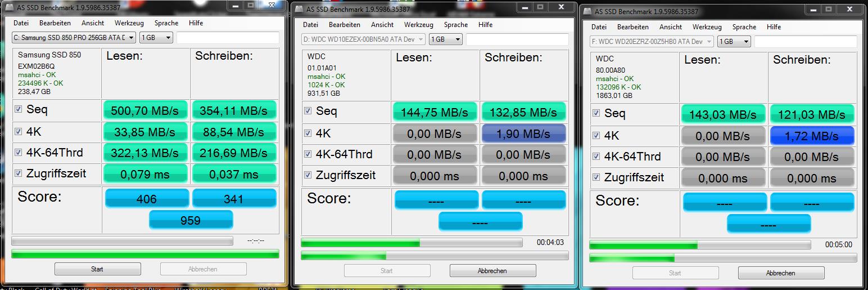
Task: Toggle Zugriffszeit checkbox in the WD10EZEX window
Action: click(308, 175)
